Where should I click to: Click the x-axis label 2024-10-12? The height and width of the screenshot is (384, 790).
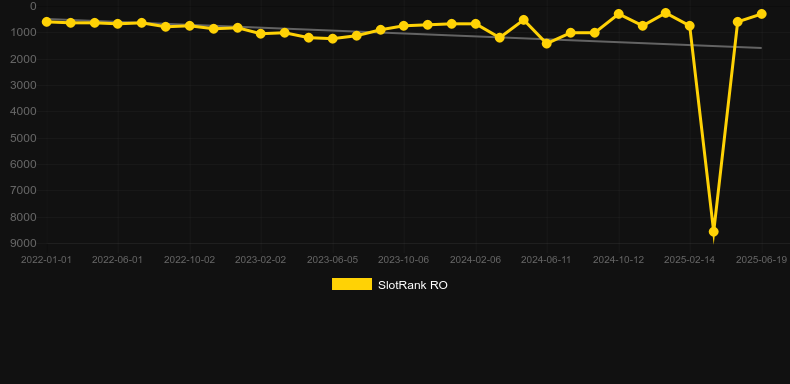[618, 260]
